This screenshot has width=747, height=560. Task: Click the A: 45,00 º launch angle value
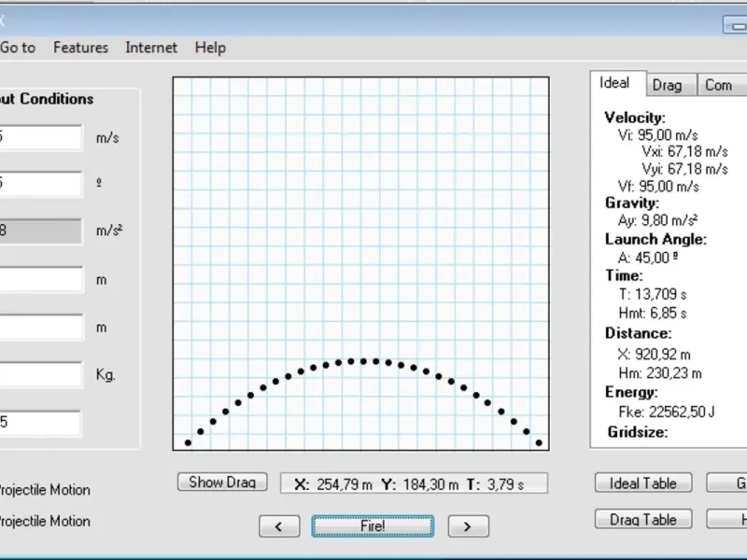click(648, 259)
